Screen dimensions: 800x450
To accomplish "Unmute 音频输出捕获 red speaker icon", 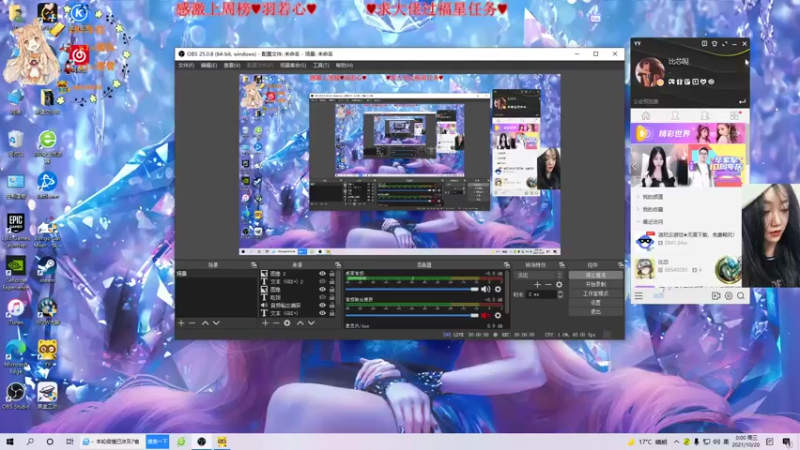I will (485, 315).
